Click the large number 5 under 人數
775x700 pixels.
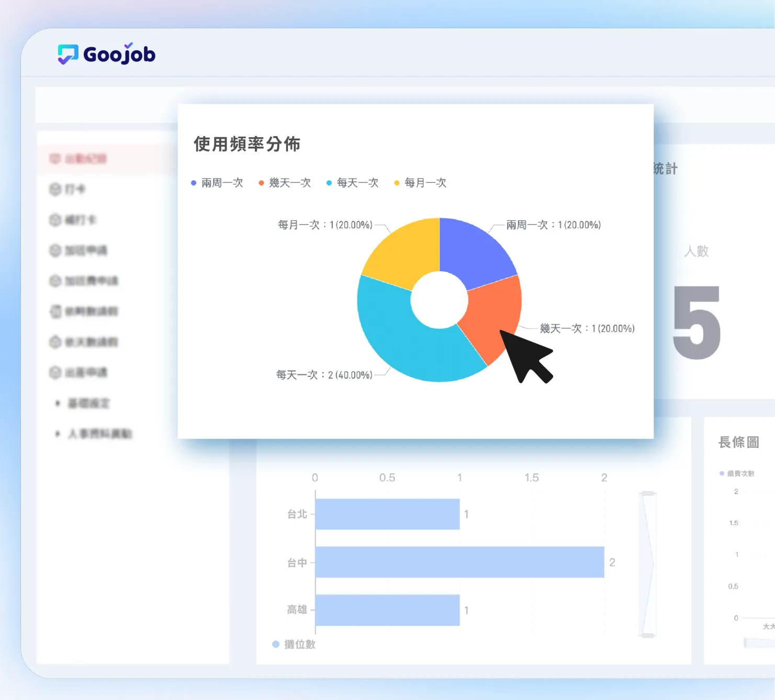[697, 323]
